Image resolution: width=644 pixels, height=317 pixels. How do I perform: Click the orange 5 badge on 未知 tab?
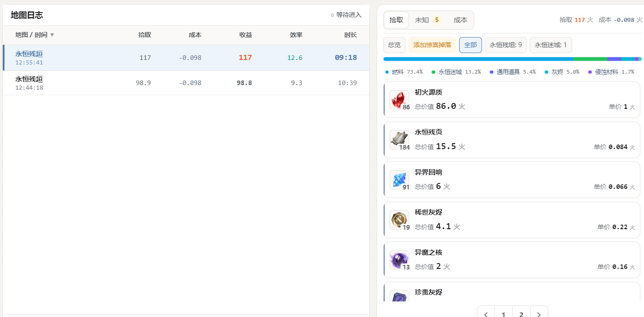[x=437, y=20]
